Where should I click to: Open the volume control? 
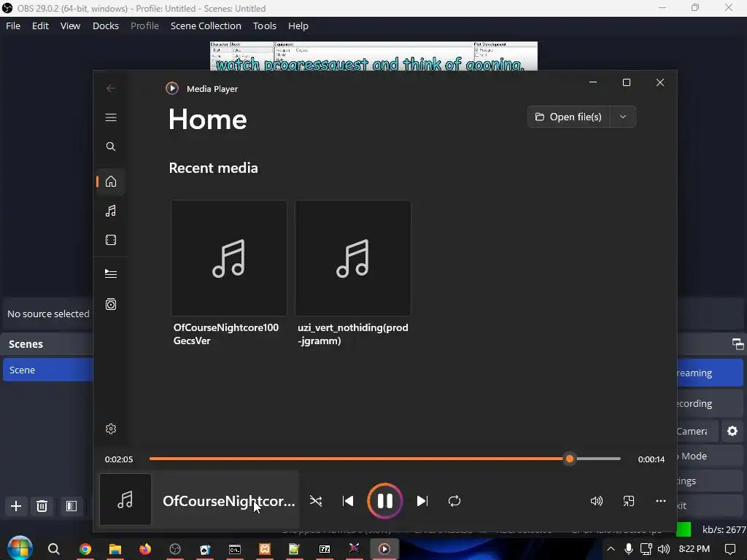point(597,501)
